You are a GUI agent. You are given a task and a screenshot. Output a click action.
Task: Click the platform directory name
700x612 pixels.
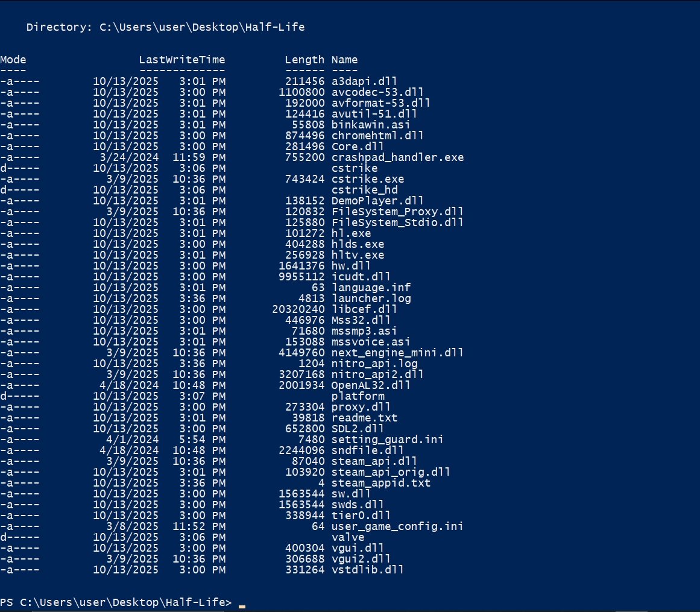tap(358, 396)
